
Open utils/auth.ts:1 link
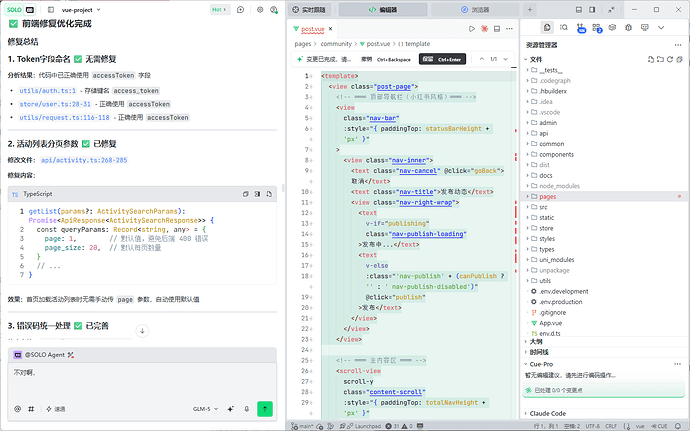48,91
